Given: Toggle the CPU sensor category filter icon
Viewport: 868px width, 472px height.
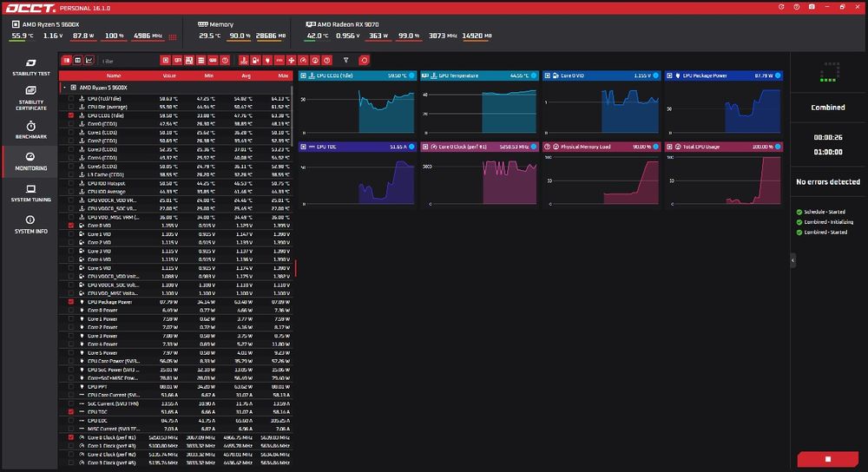Looking at the screenshot, I should pyautogui.click(x=166, y=61).
